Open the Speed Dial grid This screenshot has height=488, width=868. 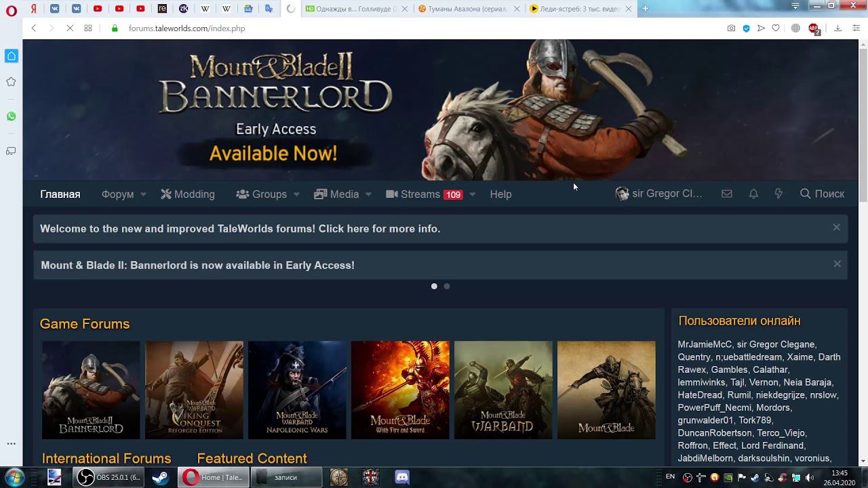coord(88,28)
